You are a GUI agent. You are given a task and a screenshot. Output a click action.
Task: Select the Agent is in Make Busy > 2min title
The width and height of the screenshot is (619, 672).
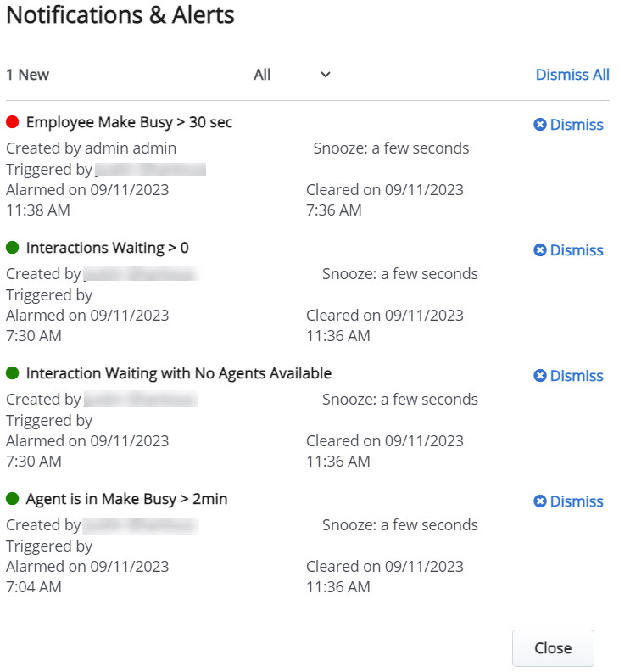point(127,500)
